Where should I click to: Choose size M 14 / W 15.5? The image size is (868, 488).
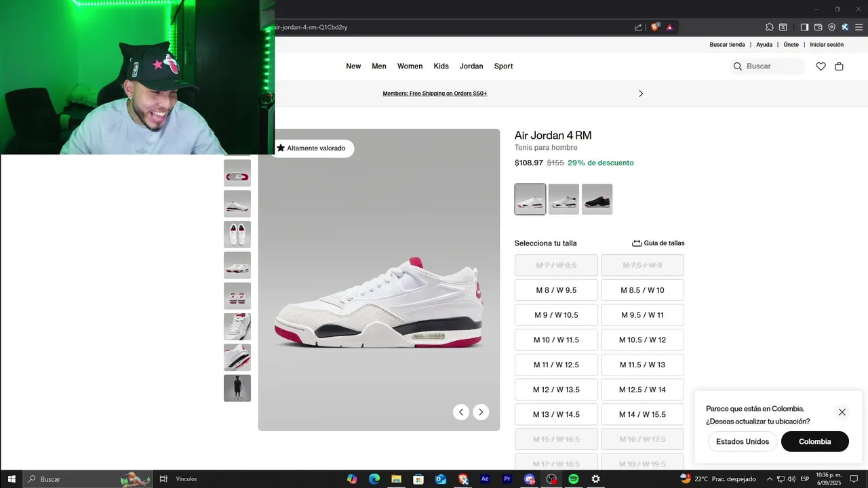tap(642, 414)
